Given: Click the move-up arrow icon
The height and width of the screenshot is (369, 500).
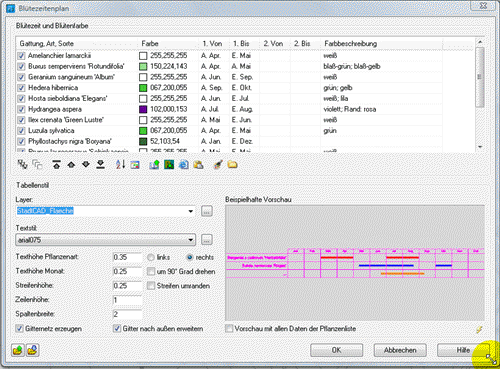Looking at the screenshot, I should (x=71, y=164).
